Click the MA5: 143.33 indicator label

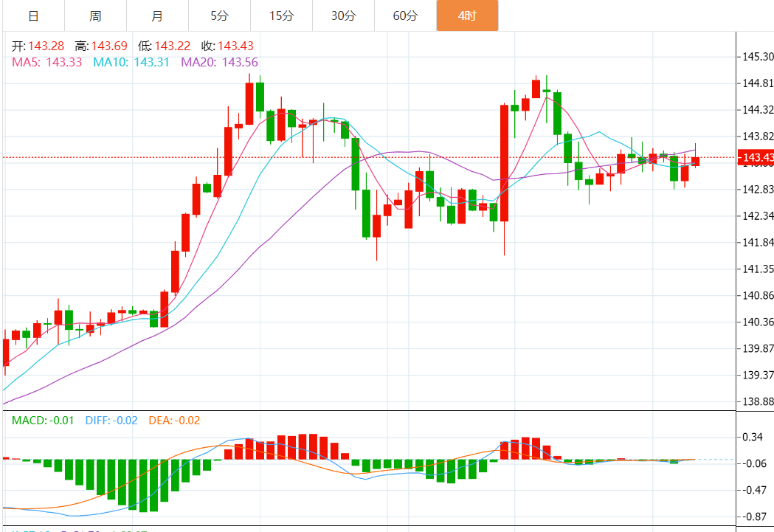[47, 62]
